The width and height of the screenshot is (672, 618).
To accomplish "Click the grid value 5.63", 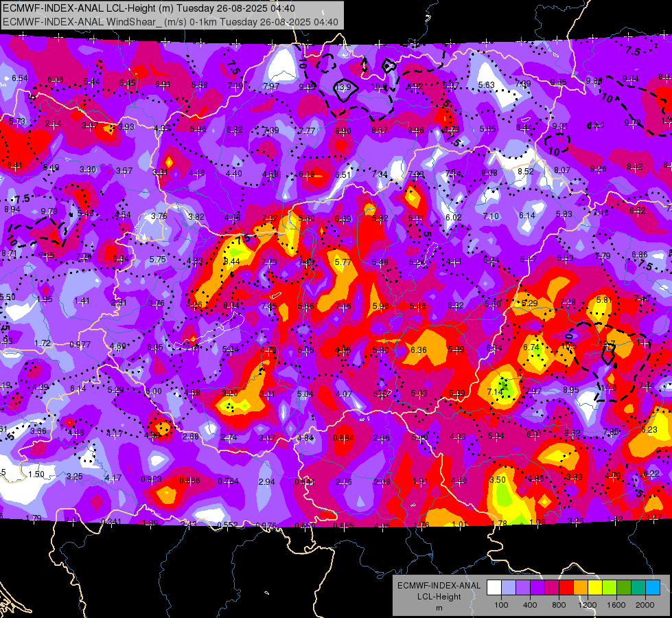I will coord(487,85).
